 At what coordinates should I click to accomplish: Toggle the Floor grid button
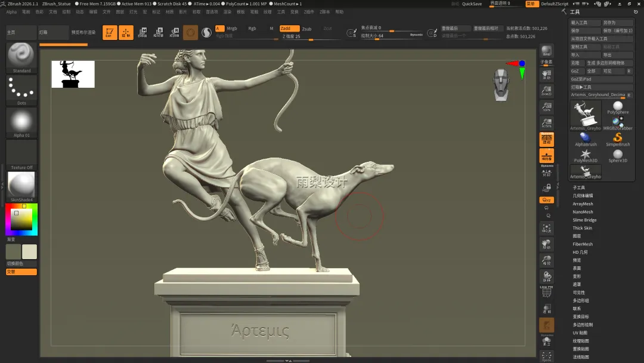[x=547, y=156]
